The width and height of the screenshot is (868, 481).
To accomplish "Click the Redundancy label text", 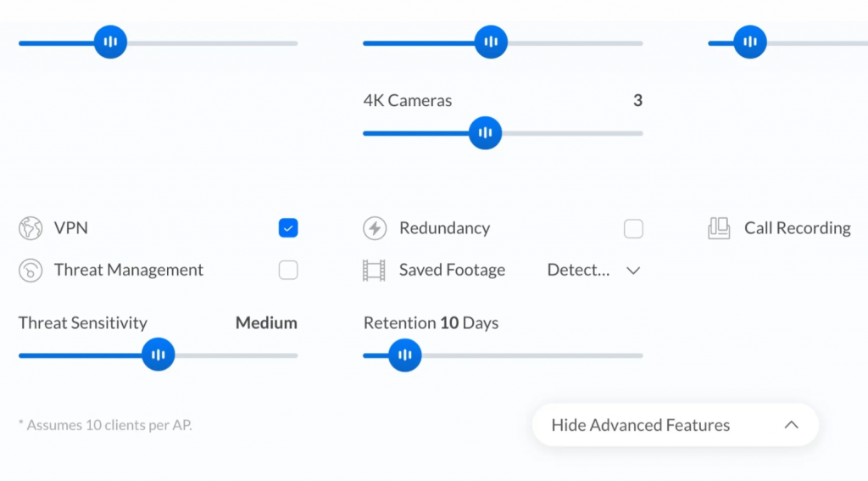I will pos(444,228).
